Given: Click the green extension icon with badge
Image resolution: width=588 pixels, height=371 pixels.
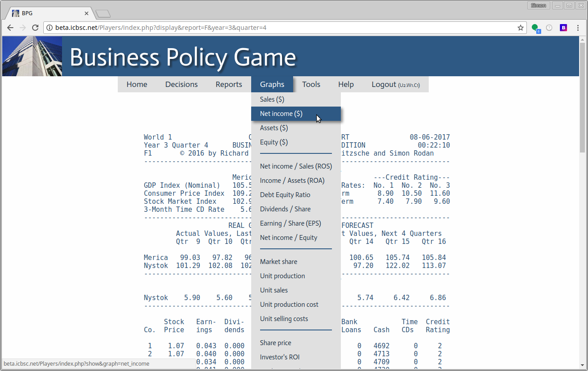Looking at the screenshot, I should (x=535, y=28).
